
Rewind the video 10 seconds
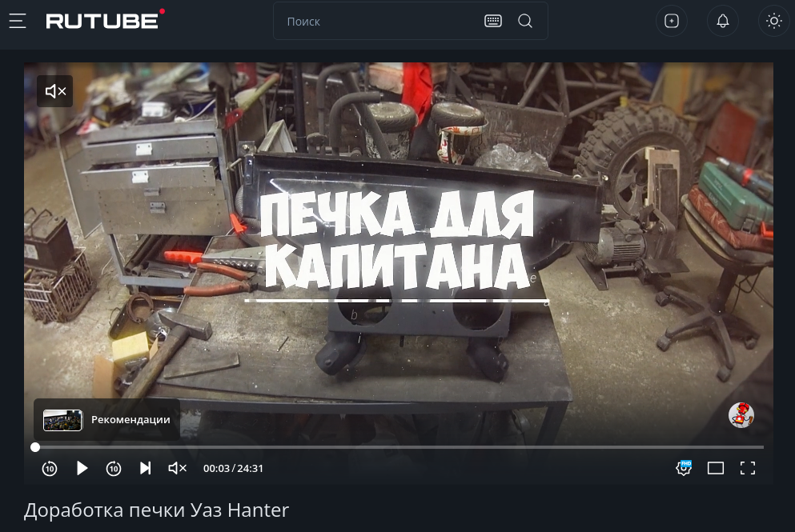point(50,468)
